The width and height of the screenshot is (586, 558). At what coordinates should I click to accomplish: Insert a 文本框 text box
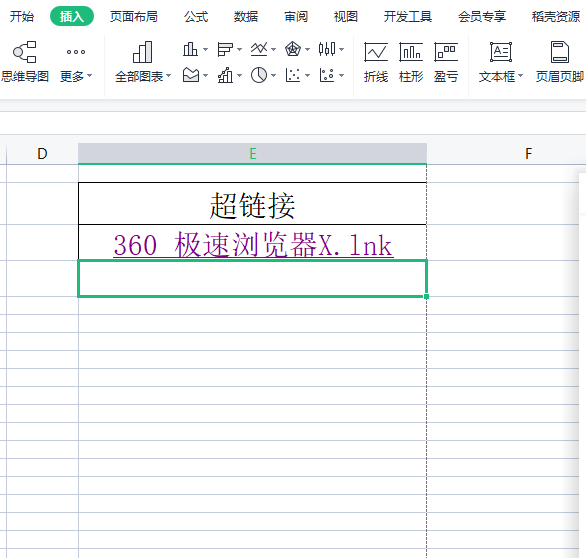pos(500,52)
